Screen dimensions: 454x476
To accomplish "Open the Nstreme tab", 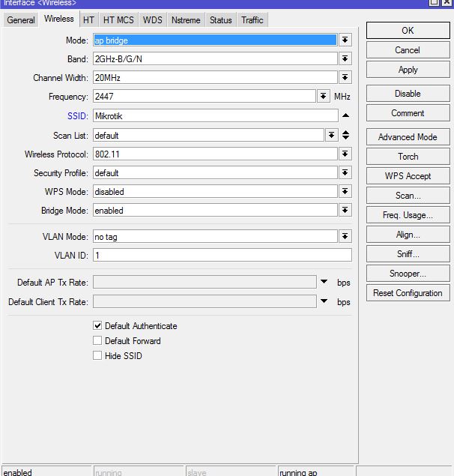I will point(185,20).
